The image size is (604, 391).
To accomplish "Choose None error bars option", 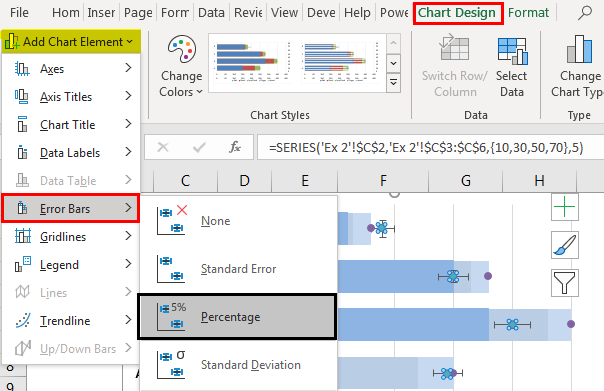I will tap(238, 221).
